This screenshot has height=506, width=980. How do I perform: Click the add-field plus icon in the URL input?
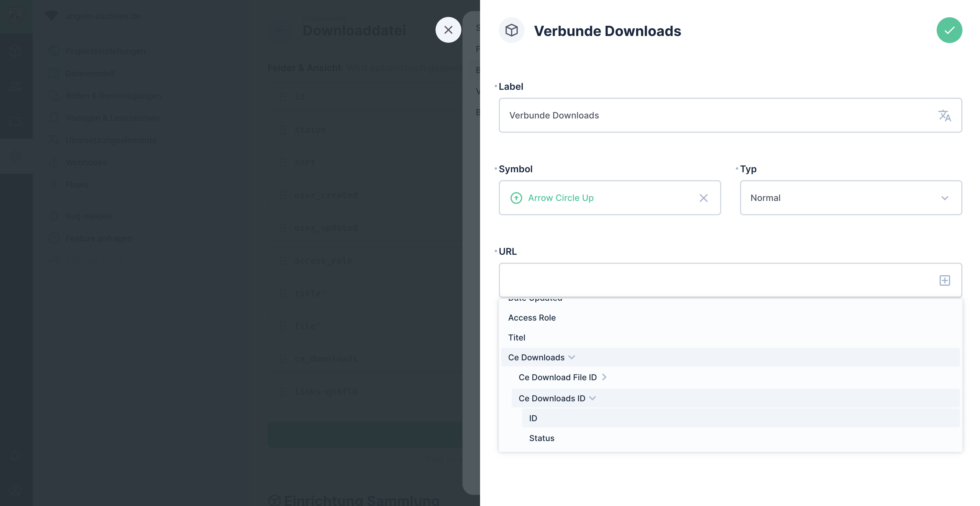945,280
